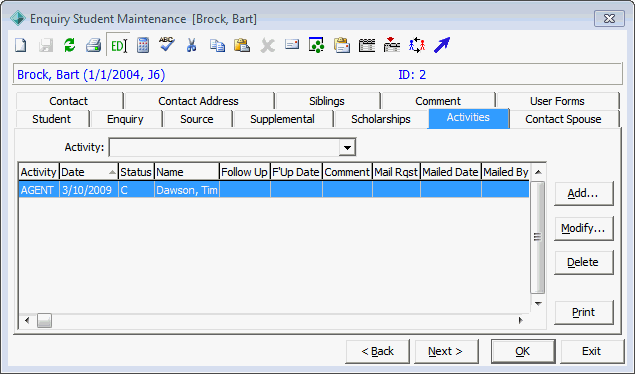Click the Dawson, Tim name cell
The height and width of the screenshot is (374, 635).
coord(187,190)
